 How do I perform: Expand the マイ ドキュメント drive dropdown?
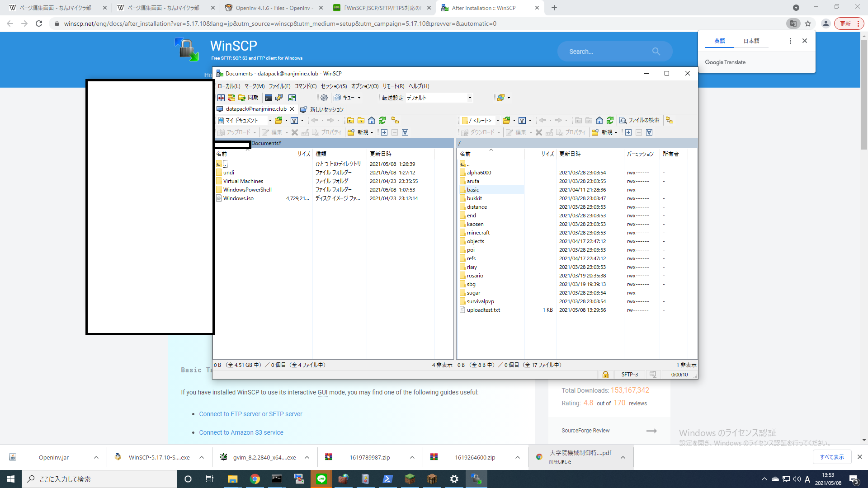(270, 121)
